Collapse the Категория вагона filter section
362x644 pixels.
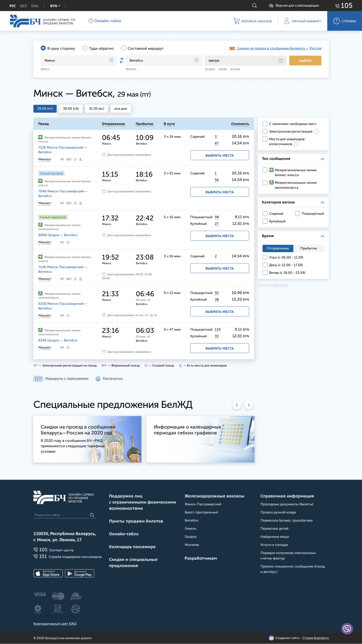click(322, 202)
